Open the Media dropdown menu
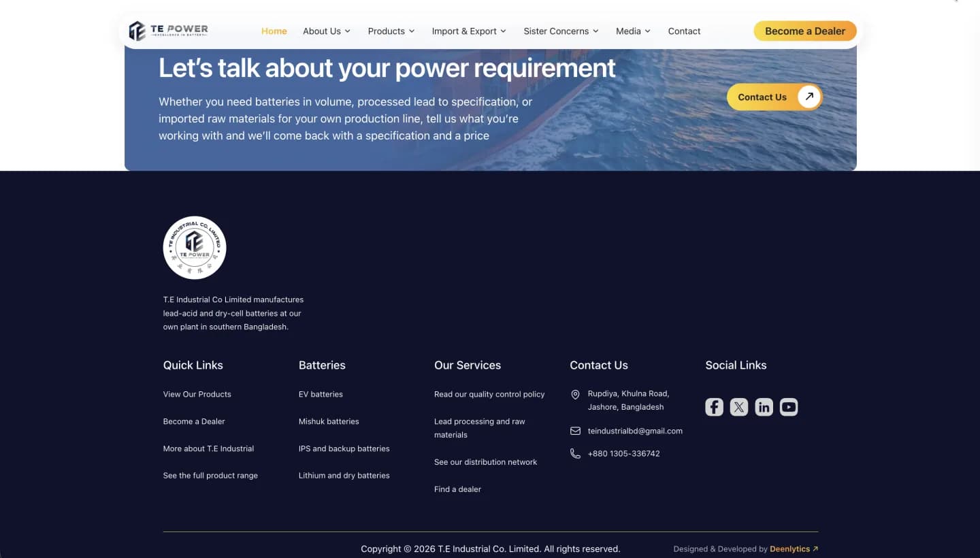 634,31
